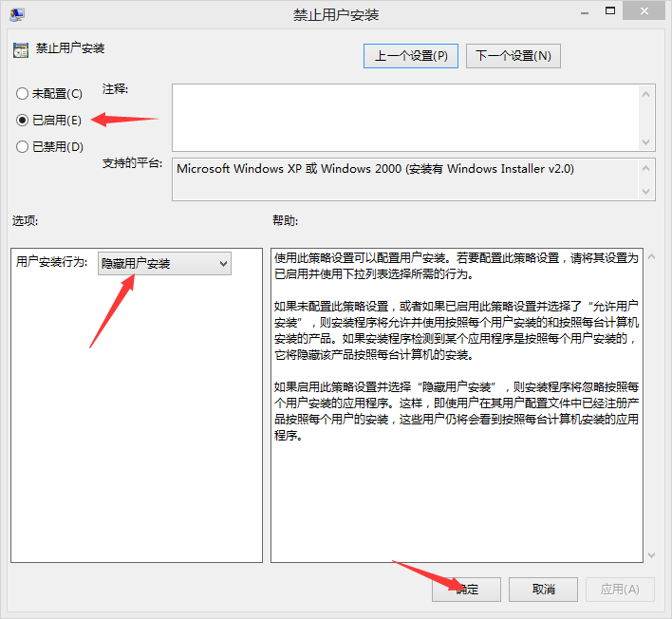672x619 pixels.
Task: Open the 用户安装行为 dropdown list
Action: [x=164, y=263]
